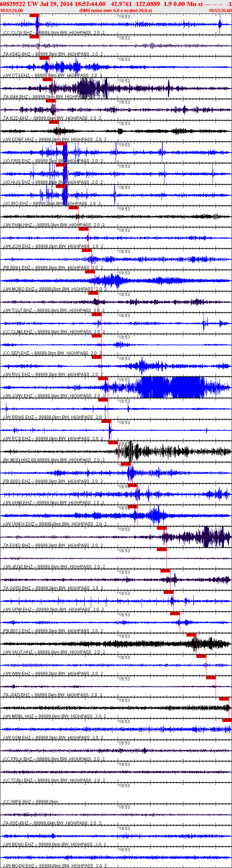Click the 'UW.JCW.EHZ' station label
Screen dimensions: 232x868
17,246
